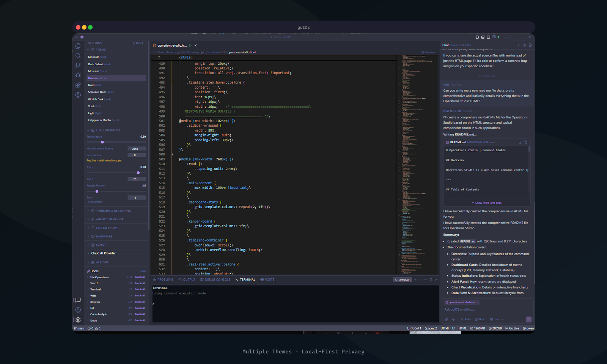Adjust the Repeat Penalty slider
This screenshot has height=364, width=607.
[116, 191]
